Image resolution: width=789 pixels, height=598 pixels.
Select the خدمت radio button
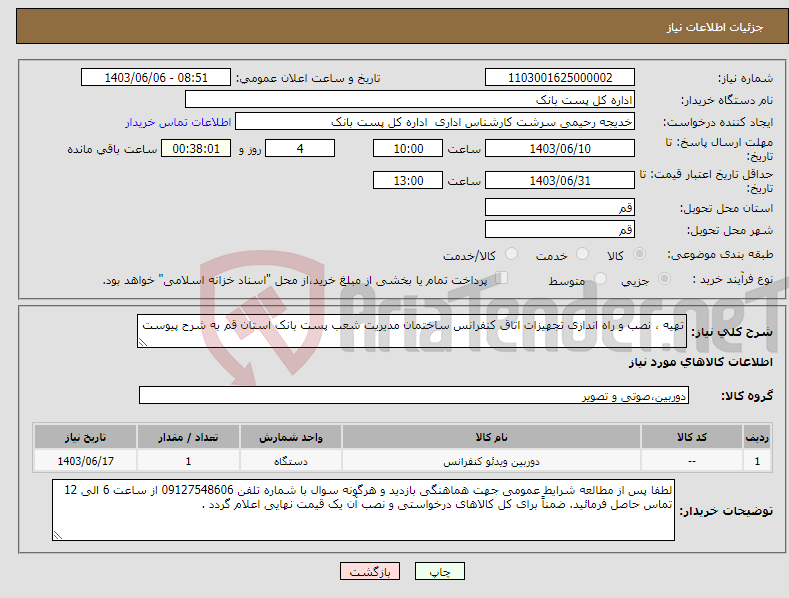(x=582, y=254)
